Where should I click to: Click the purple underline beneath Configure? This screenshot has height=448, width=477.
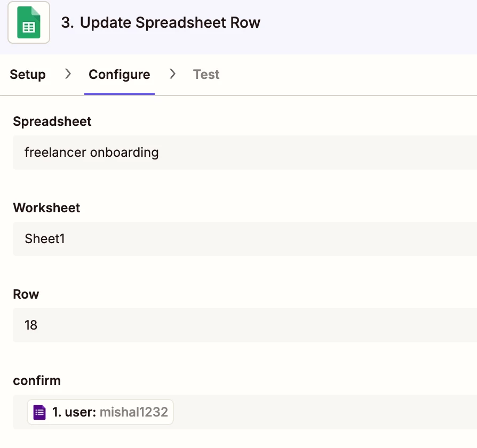click(x=120, y=94)
